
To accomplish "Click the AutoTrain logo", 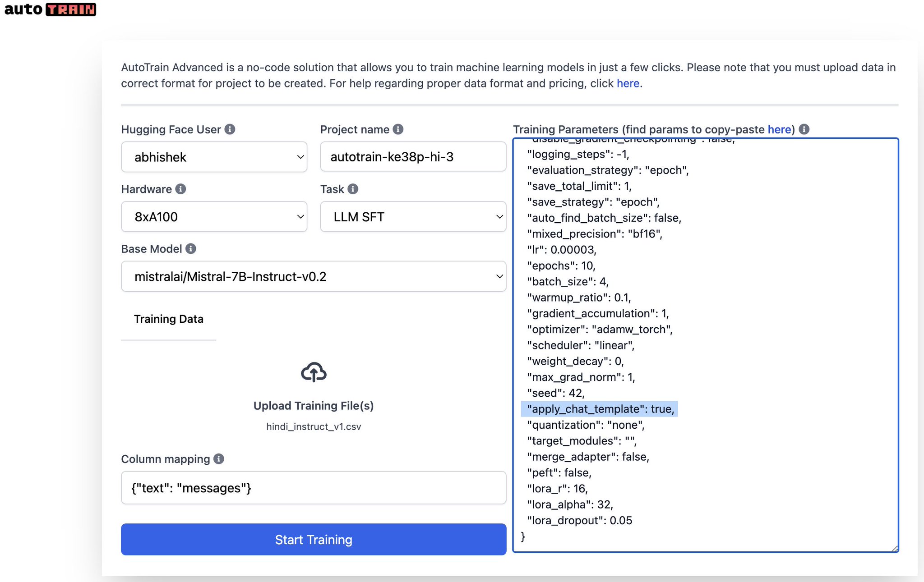I will 50,9.
